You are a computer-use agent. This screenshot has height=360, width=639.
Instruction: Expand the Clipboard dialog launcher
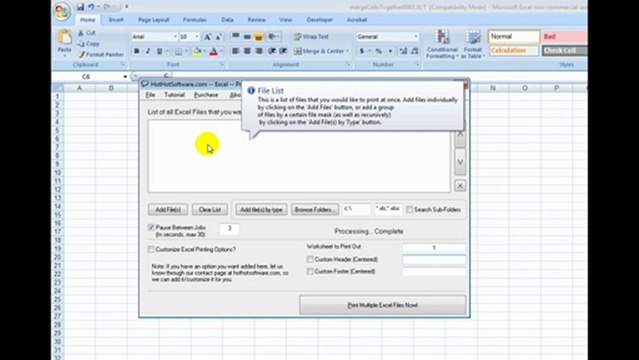[x=123, y=64]
